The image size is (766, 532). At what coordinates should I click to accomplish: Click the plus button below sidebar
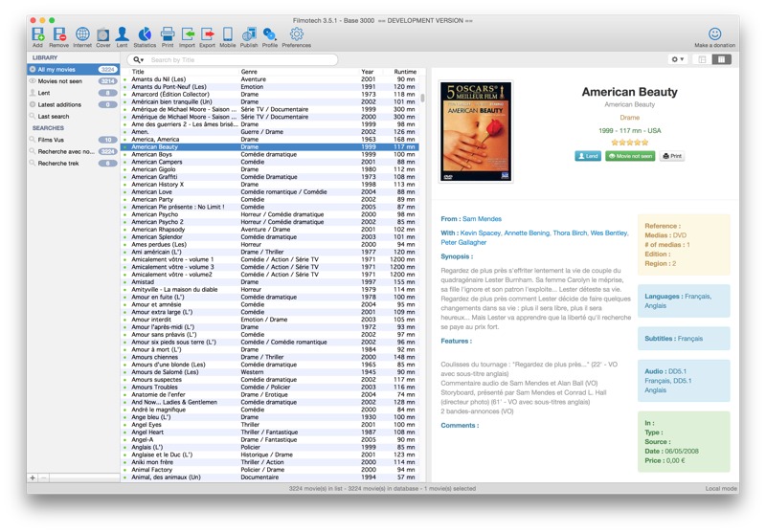click(33, 477)
